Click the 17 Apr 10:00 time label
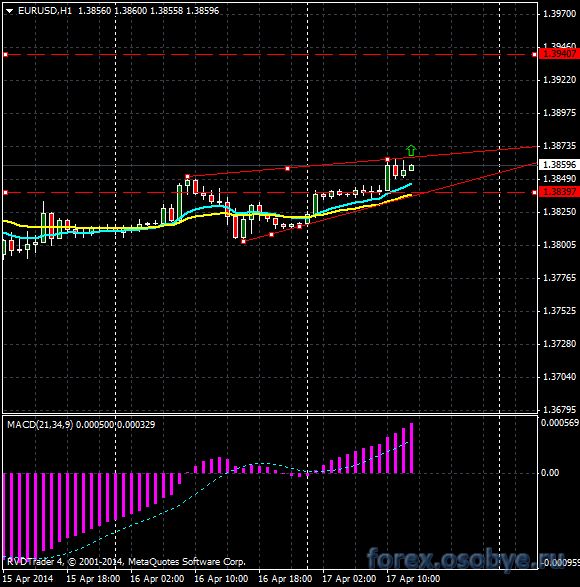Screen dimensions: 580x587 coord(413,579)
